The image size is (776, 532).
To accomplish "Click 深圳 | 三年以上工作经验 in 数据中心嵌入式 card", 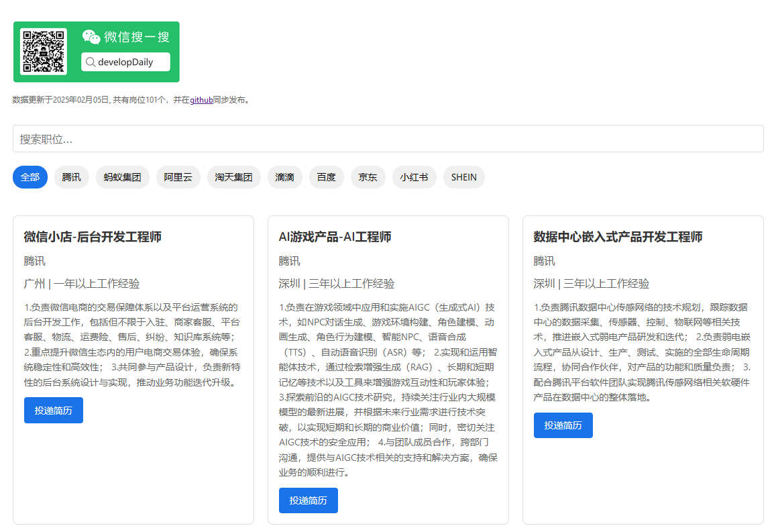I will tap(592, 284).
